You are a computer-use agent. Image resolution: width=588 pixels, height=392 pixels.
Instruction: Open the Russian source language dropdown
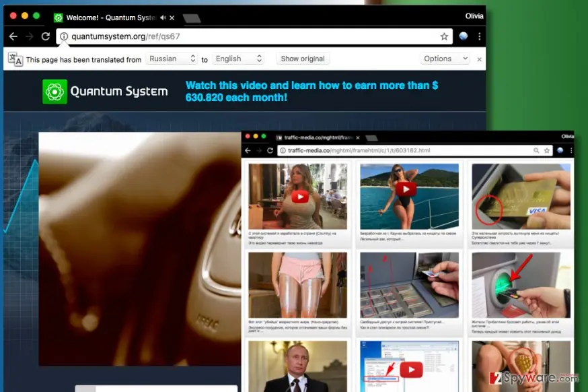[x=172, y=59]
